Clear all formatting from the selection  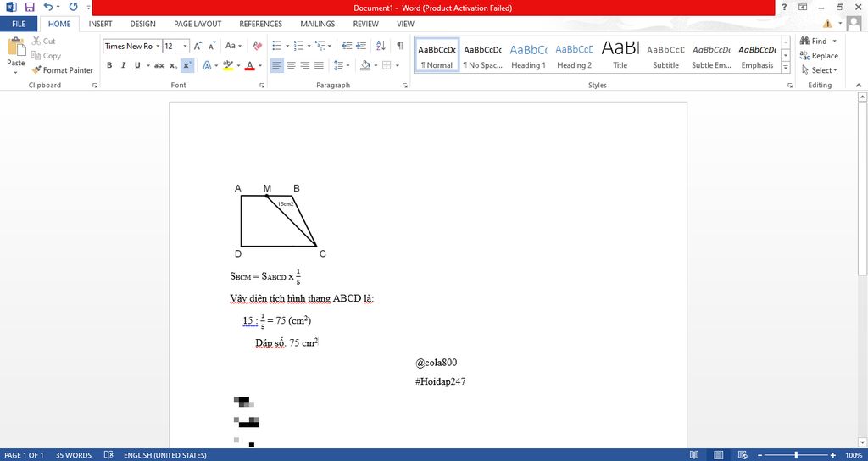click(258, 46)
